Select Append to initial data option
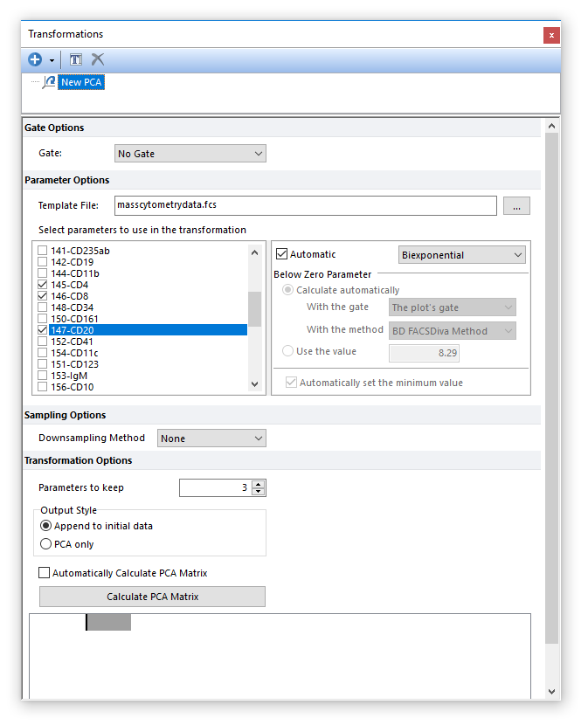This screenshot has width=588, height=725. pos(46,526)
